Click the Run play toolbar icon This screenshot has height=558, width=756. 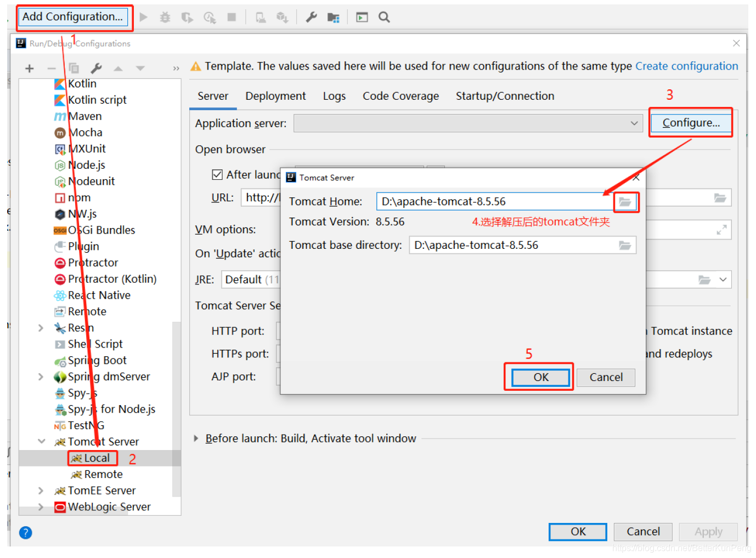(x=144, y=17)
